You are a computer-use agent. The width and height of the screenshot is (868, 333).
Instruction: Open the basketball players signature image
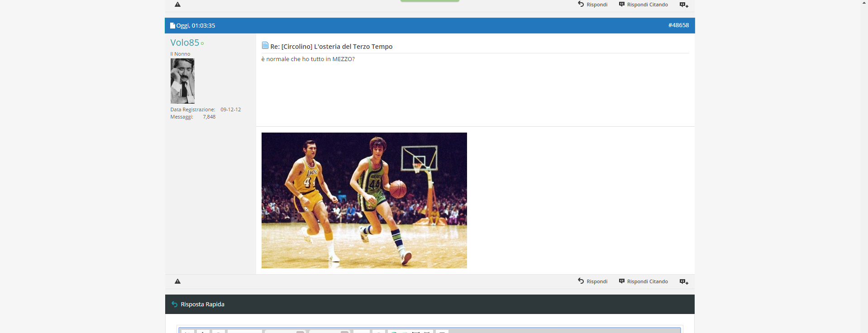(364, 200)
